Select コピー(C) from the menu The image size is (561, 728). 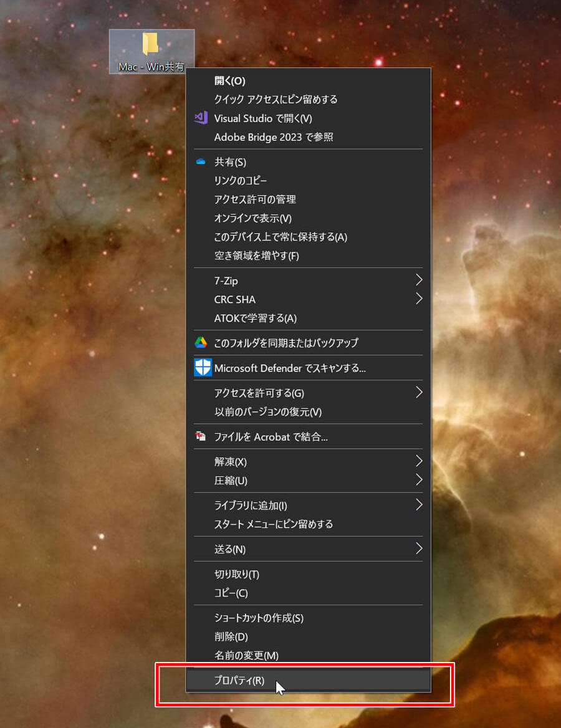309,593
